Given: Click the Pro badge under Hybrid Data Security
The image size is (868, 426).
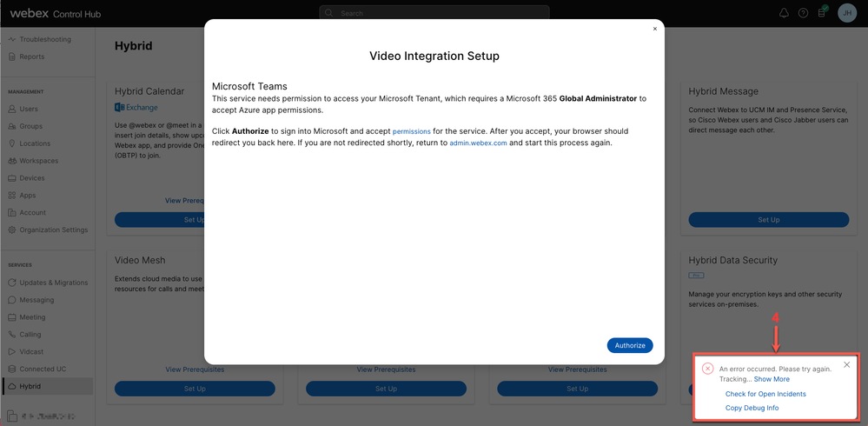Looking at the screenshot, I should point(696,276).
